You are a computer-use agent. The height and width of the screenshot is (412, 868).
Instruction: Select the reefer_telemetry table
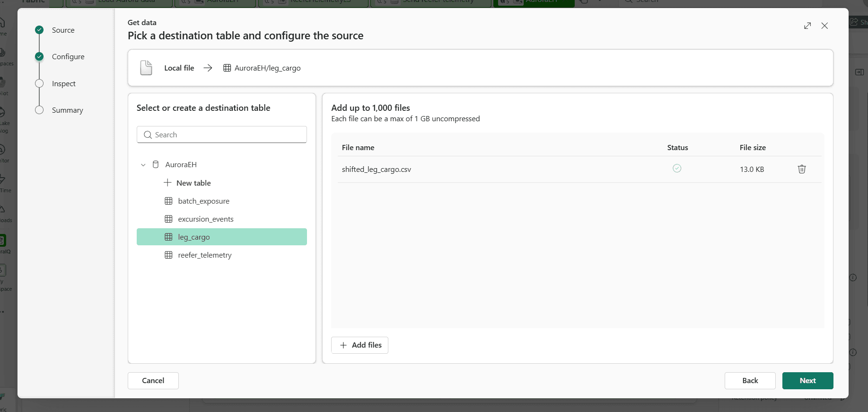[x=222, y=255]
